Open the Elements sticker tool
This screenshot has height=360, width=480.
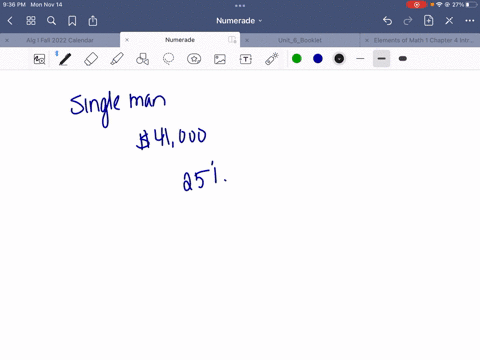(194, 59)
